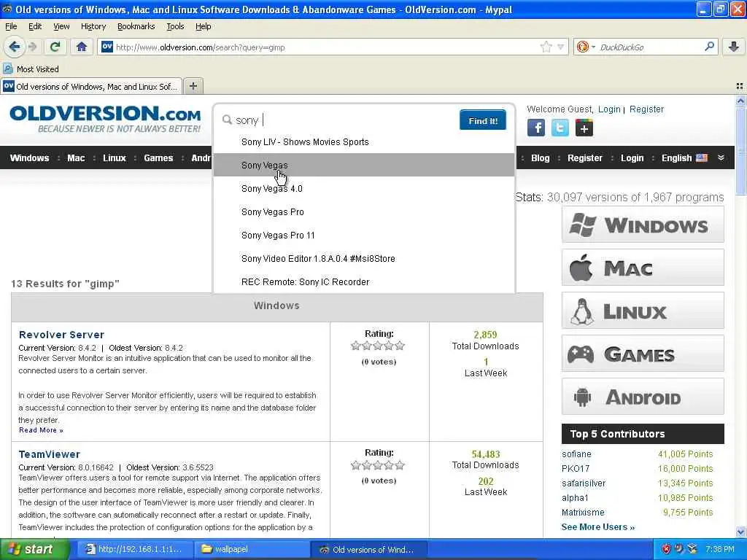This screenshot has height=560, width=747.
Task: Click See More Users link
Action: coord(598,526)
